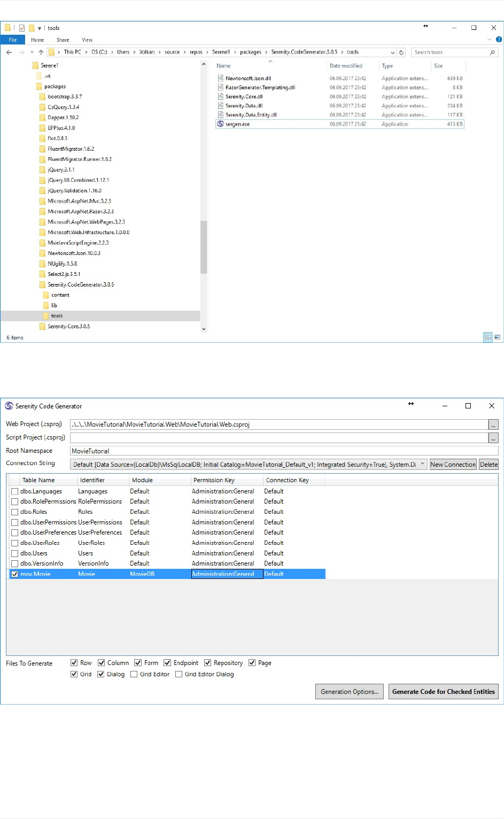
Task: Sort table list by Module column
Action: click(160, 480)
